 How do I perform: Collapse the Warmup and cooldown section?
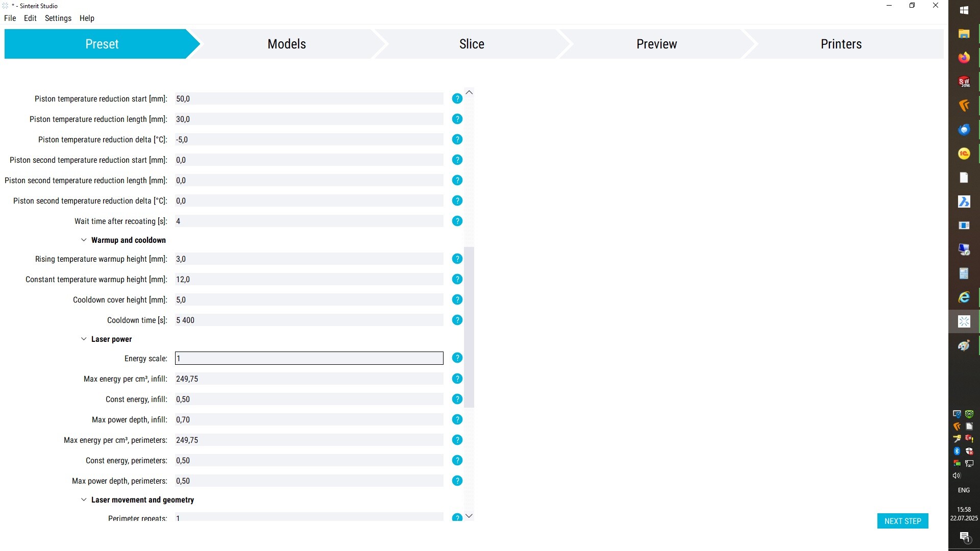tap(84, 240)
